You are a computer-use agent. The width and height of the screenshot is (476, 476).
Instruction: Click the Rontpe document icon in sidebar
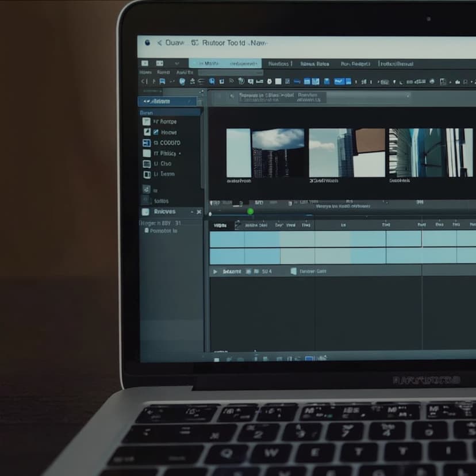(147, 121)
